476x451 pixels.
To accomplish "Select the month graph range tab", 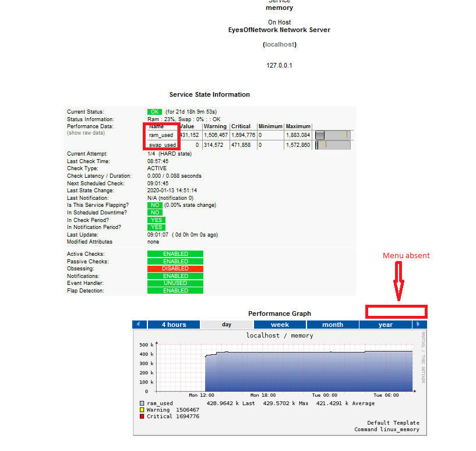I will point(333,325).
